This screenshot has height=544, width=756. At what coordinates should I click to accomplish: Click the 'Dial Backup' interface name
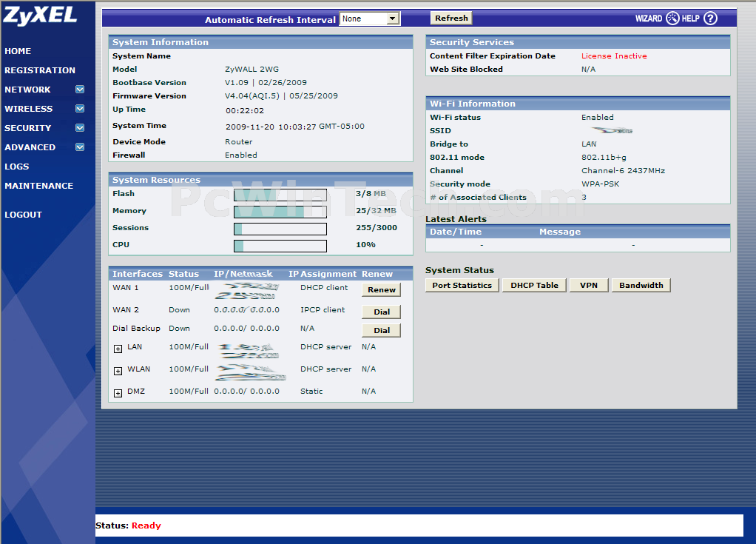click(136, 329)
